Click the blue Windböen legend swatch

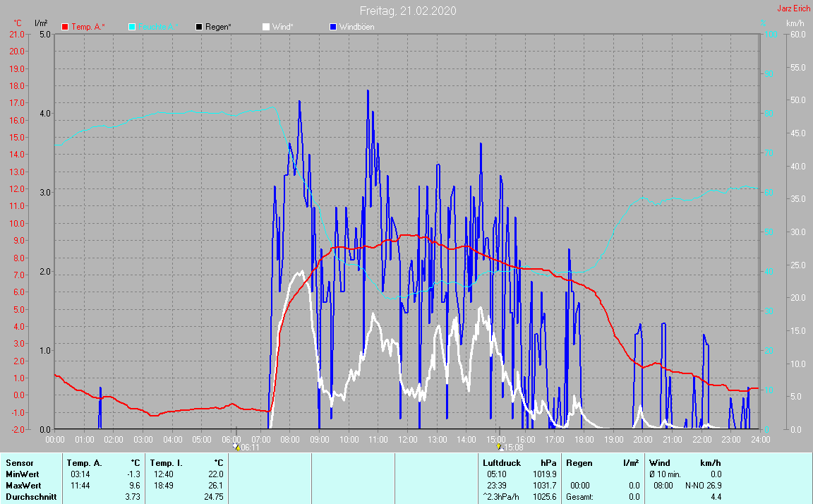pos(333,27)
